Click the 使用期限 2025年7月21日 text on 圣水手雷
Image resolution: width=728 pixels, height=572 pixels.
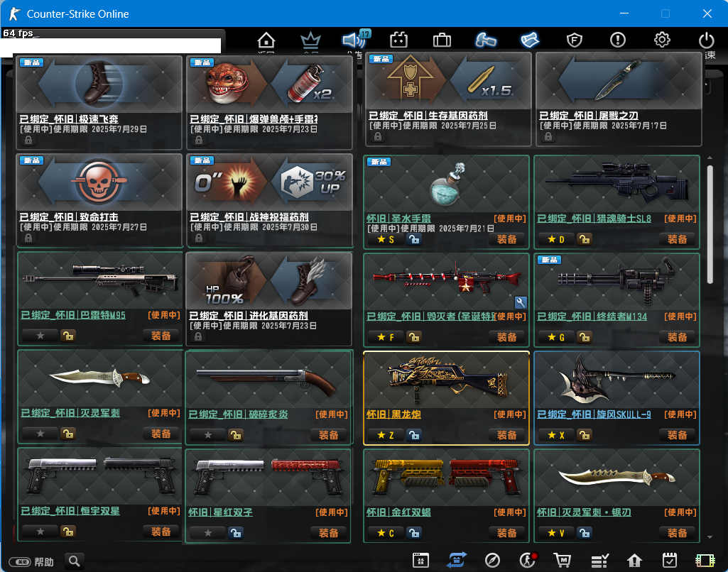point(447,229)
